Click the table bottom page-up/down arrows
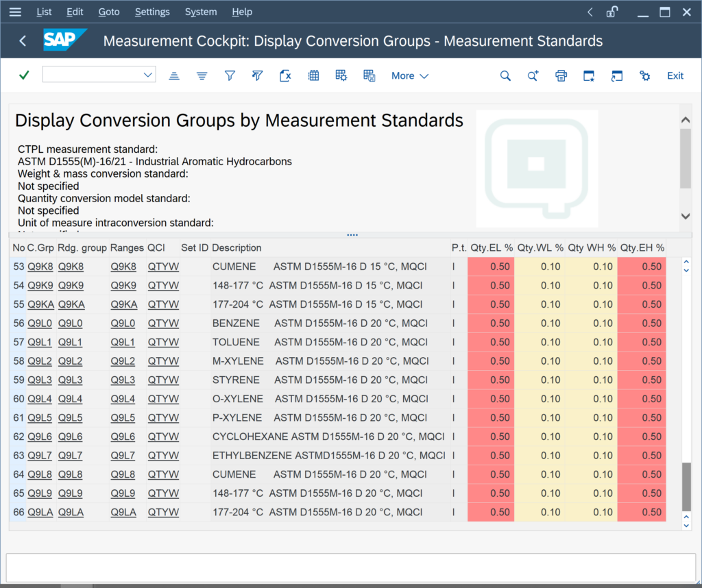702x588 pixels. tap(686, 522)
